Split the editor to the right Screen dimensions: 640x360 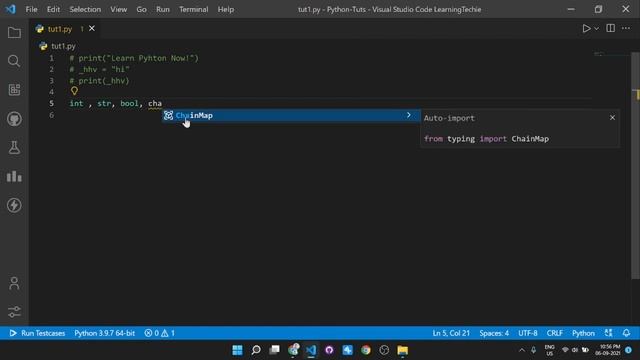[611, 28]
